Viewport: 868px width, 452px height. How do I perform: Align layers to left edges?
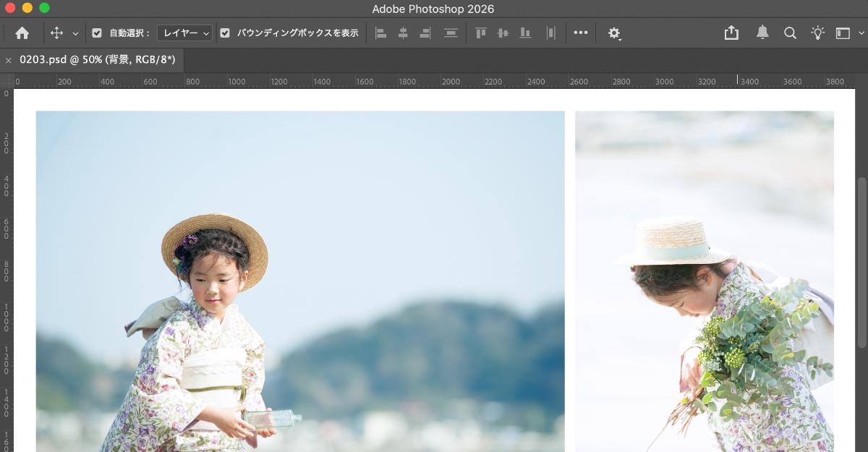(381, 33)
